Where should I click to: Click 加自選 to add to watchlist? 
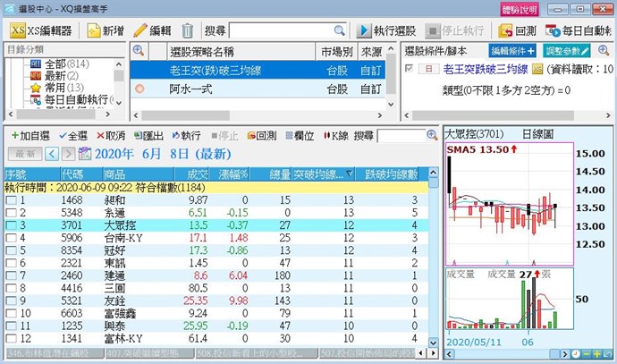pos(30,135)
